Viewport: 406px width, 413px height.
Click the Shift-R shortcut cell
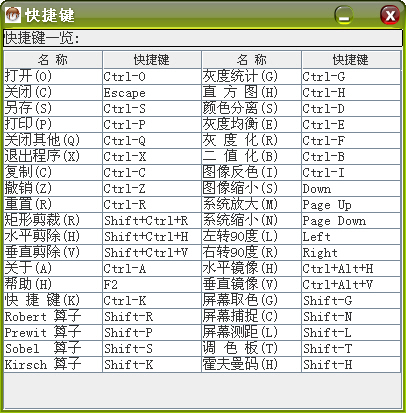(152, 317)
